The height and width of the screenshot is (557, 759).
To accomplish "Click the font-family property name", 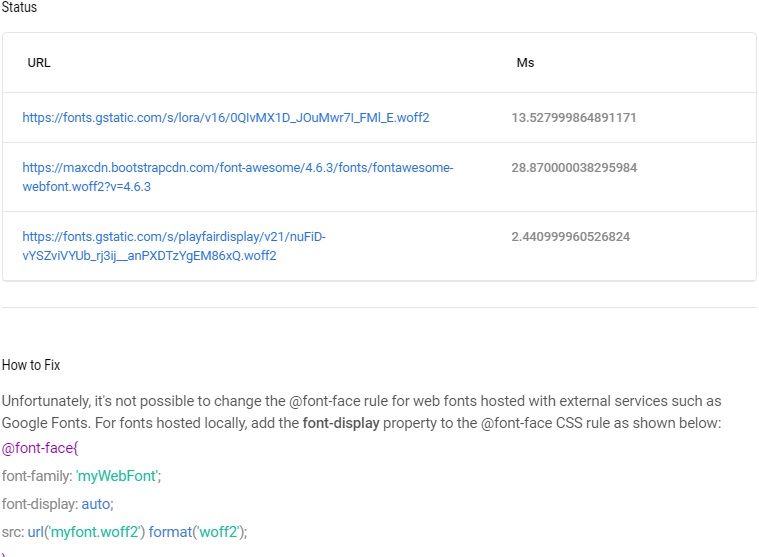I will point(36,476).
